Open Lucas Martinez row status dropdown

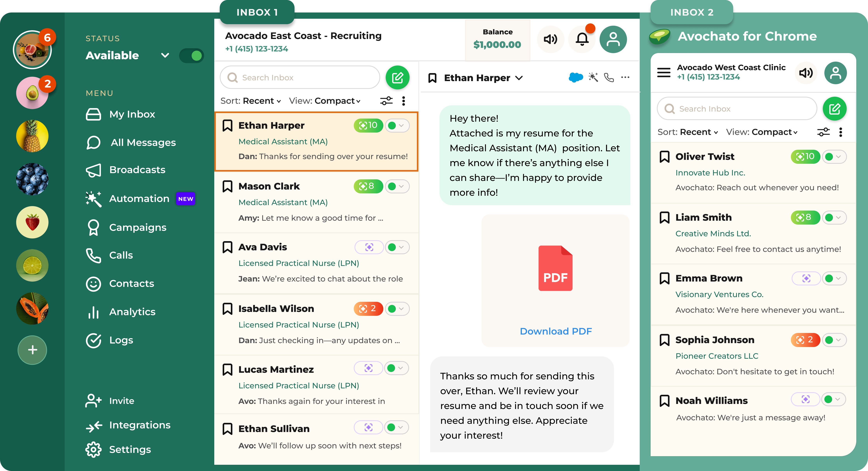(396, 368)
